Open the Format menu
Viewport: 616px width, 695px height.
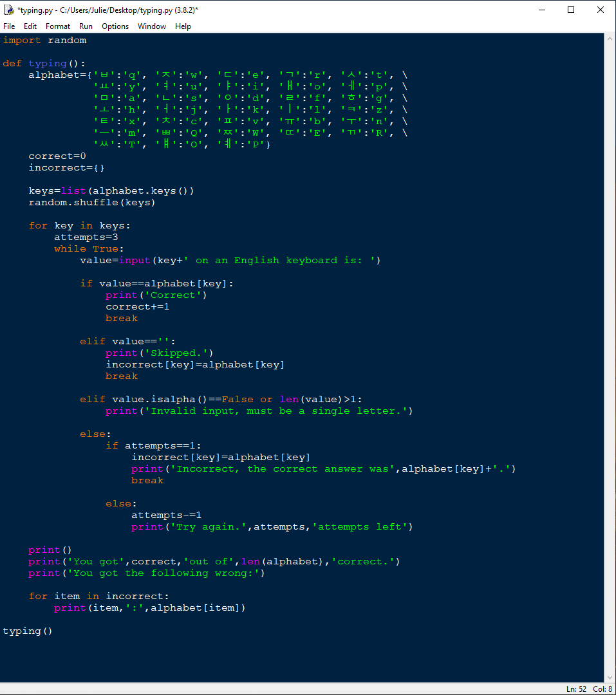click(57, 26)
